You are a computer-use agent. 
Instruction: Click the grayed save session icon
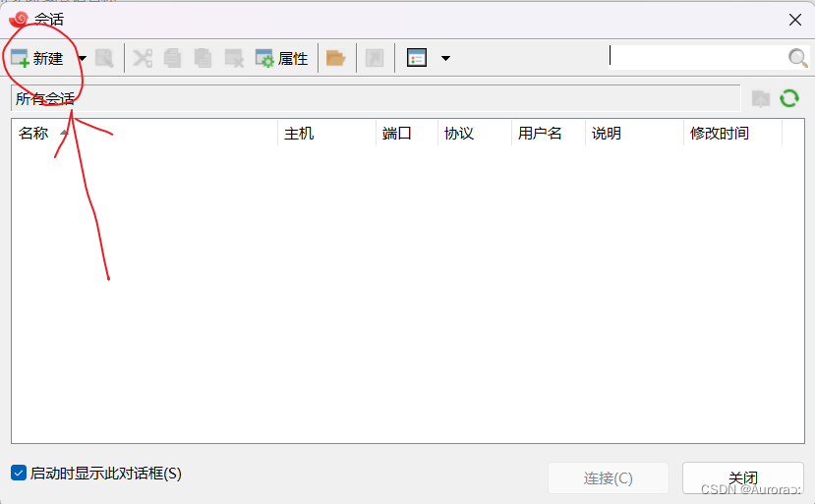click(104, 58)
